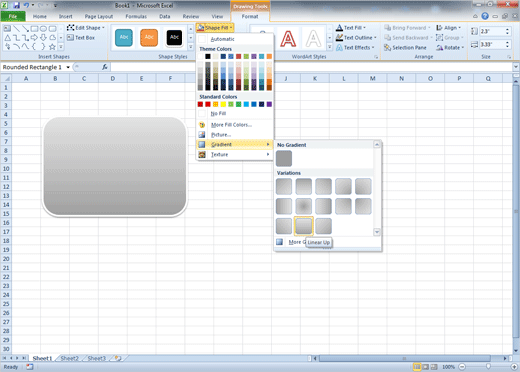Select the black Abc shape style
Viewport: 520px width, 372px height.
[174, 37]
